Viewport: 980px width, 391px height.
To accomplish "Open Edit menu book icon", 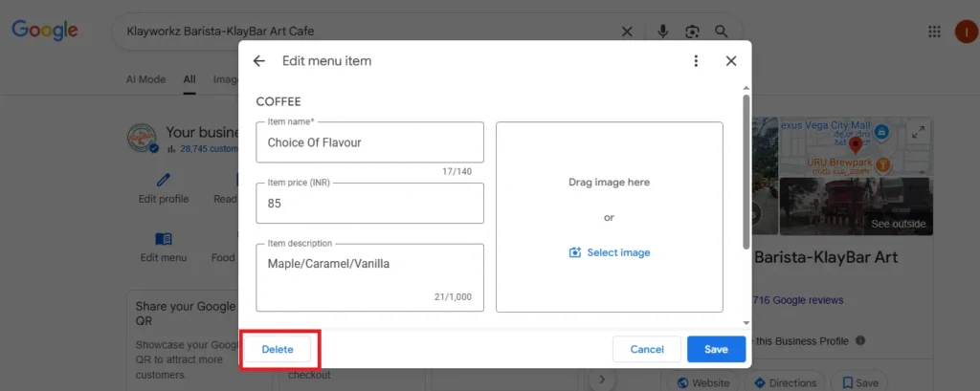I will [163, 239].
